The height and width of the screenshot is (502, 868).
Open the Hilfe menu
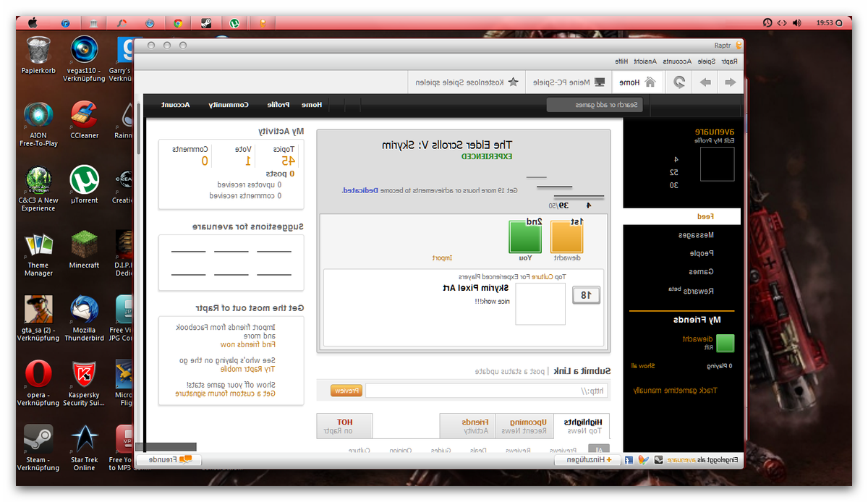click(x=621, y=61)
